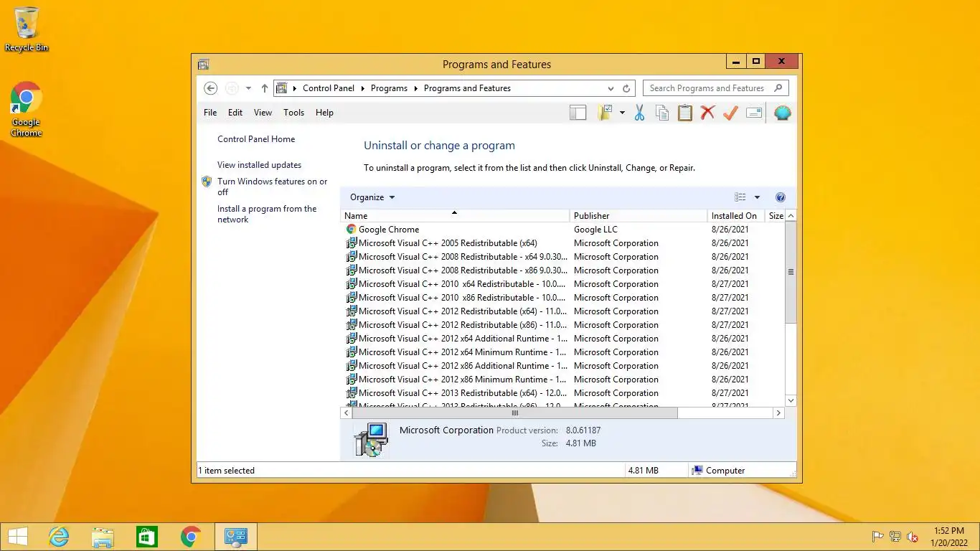Go up one level with the Up arrow
Screen dimensions: 980x551
264,88
